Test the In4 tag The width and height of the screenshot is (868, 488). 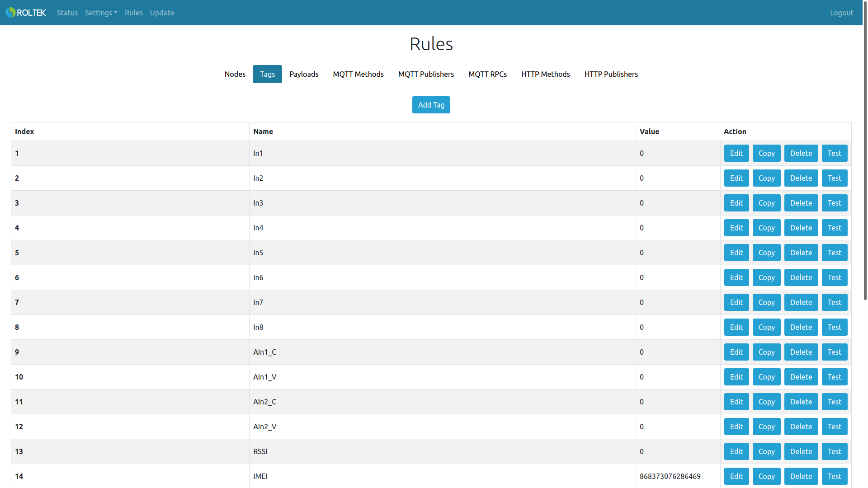click(x=834, y=228)
